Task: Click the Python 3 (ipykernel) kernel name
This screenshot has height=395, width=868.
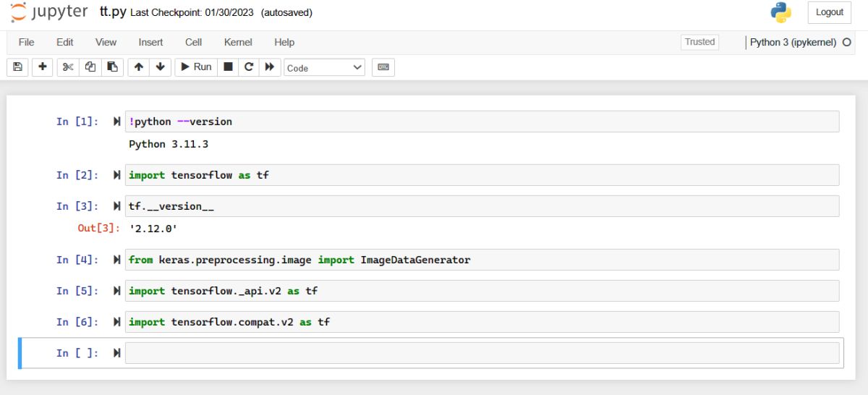Action: point(793,43)
